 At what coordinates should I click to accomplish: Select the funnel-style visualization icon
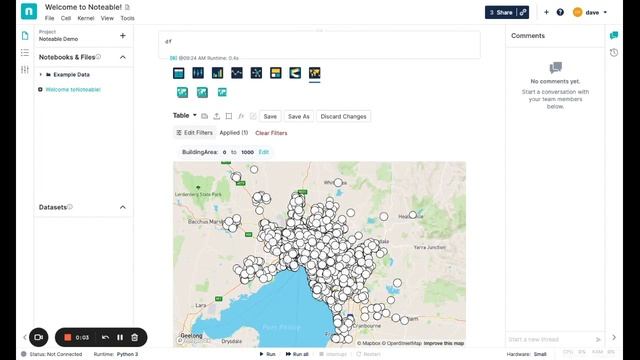(x=295, y=73)
